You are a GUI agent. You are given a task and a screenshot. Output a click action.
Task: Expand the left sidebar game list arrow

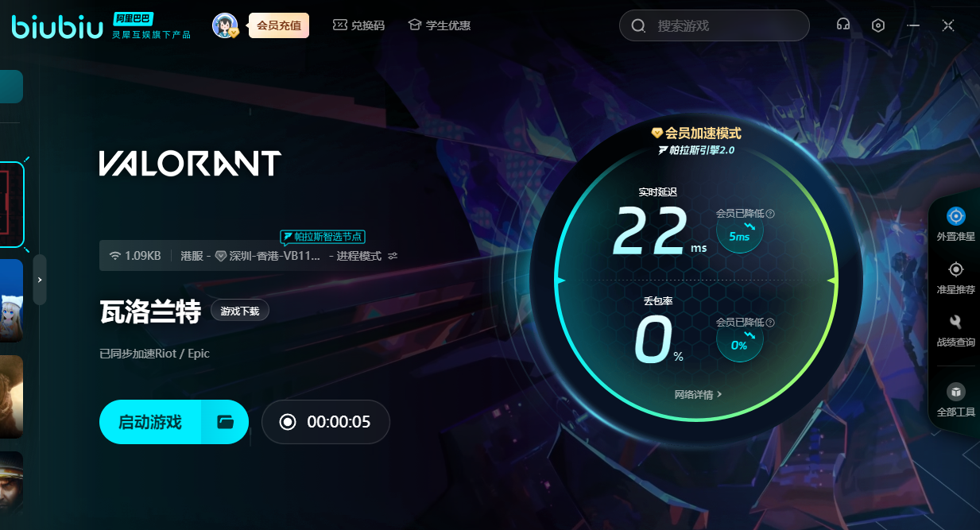(40, 280)
